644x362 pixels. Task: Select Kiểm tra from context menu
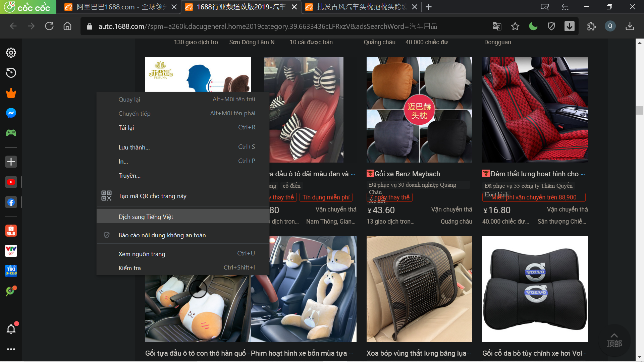(x=183, y=268)
